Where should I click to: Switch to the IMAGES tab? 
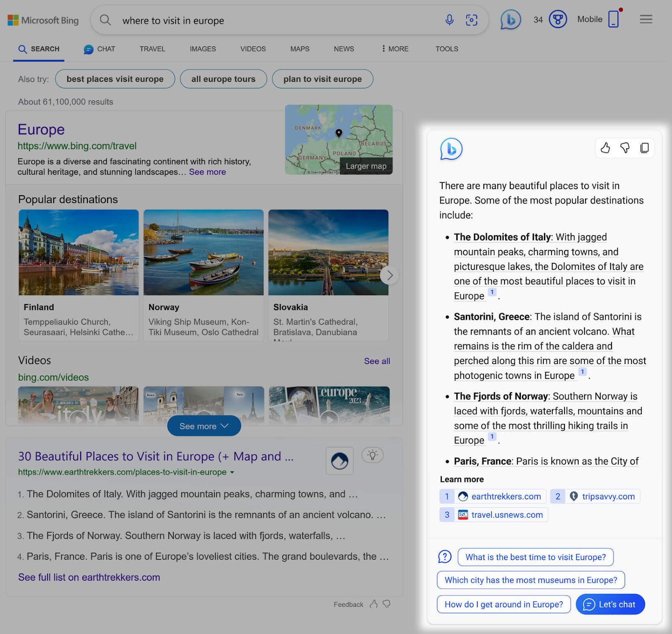[x=202, y=49]
